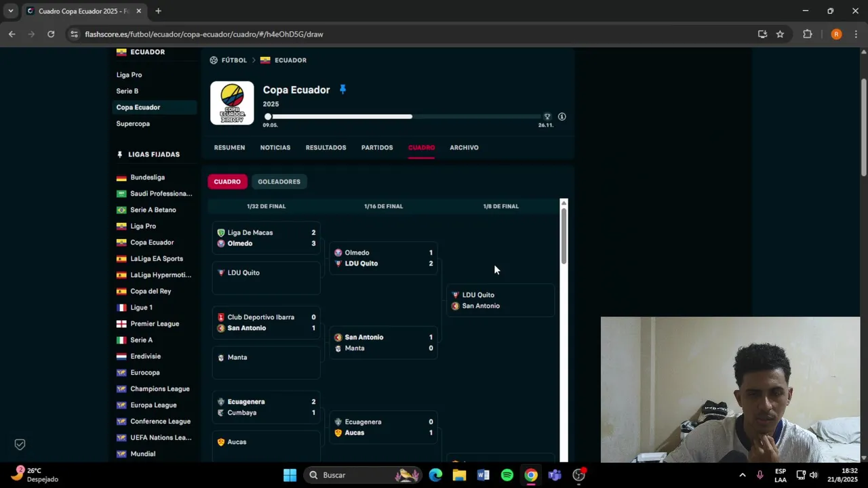Image resolution: width=868 pixels, height=488 pixels.
Task: Open the Partidos tab
Action: click(x=377, y=147)
